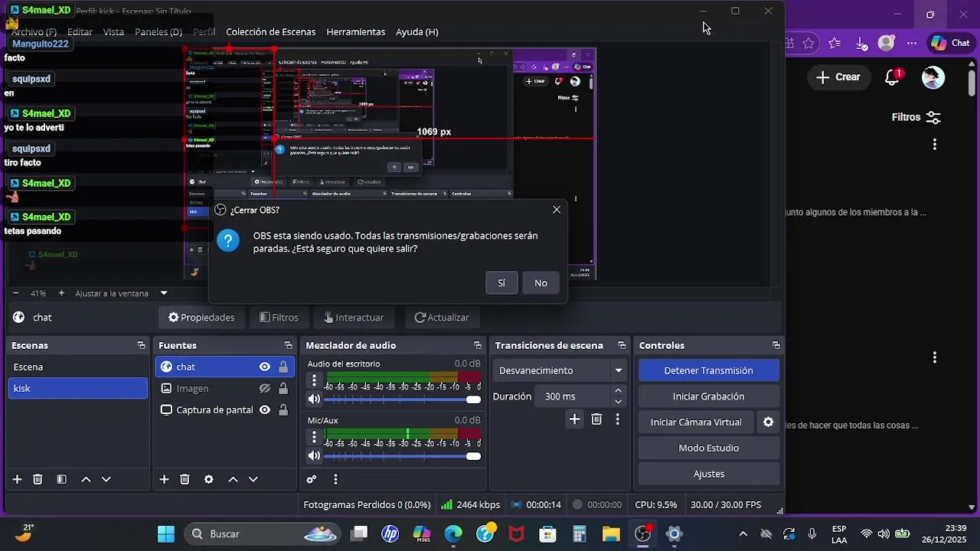This screenshot has width=980, height=551.
Task: Select the kisk scene
Action: [x=77, y=389]
